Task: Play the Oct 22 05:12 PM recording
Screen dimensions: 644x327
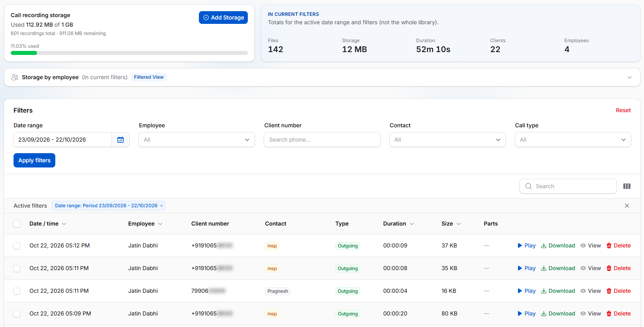Action: point(526,245)
